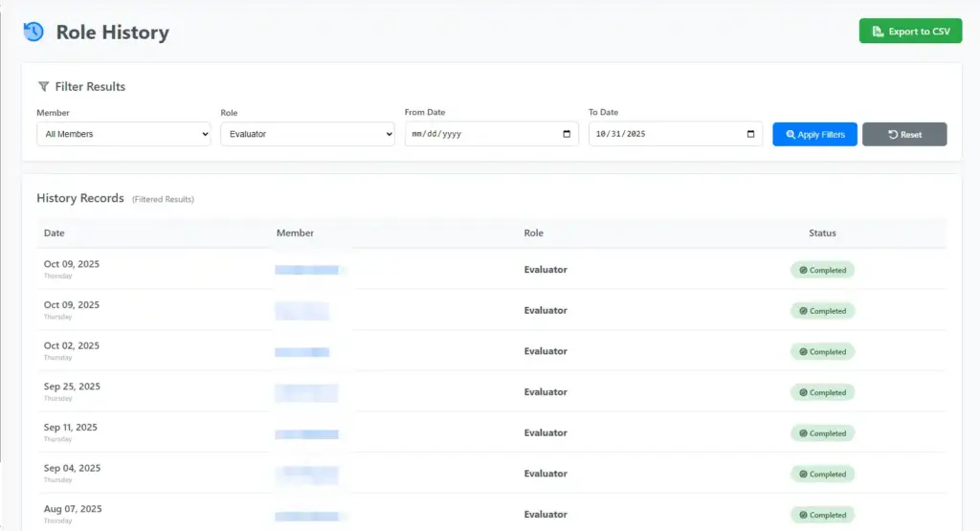This screenshot has width=980, height=531.
Task: Click the Export to CSV button
Action: 910,32
